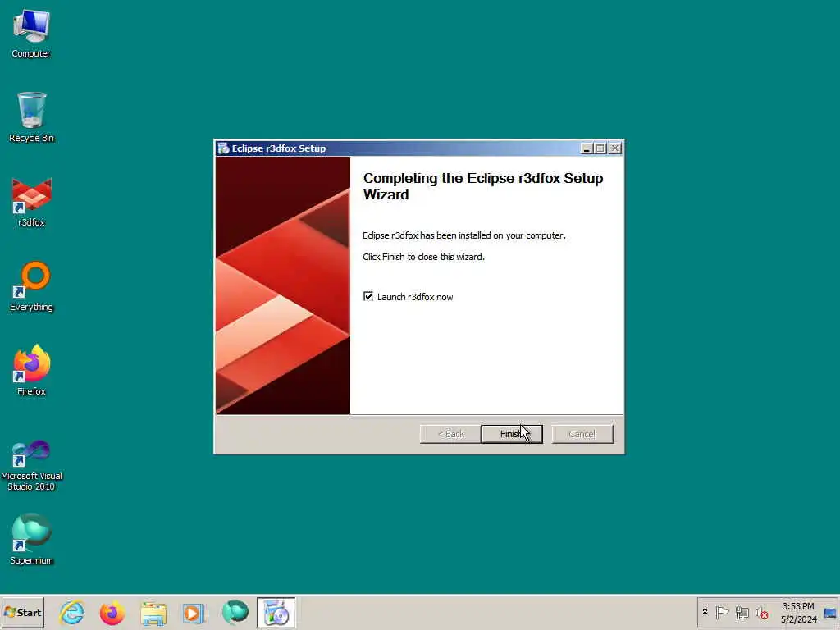Click 'Completing the Eclipse r3dfox Setup Wizard' heading
Viewport: 840px width, 630px height.
click(483, 186)
